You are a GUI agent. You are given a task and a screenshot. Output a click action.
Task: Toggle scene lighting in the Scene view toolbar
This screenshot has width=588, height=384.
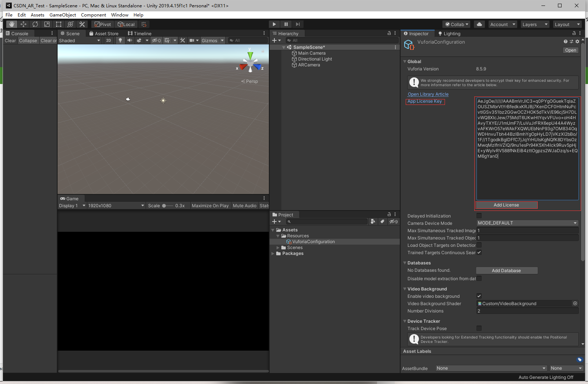pyautogui.click(x=120, y=40)
